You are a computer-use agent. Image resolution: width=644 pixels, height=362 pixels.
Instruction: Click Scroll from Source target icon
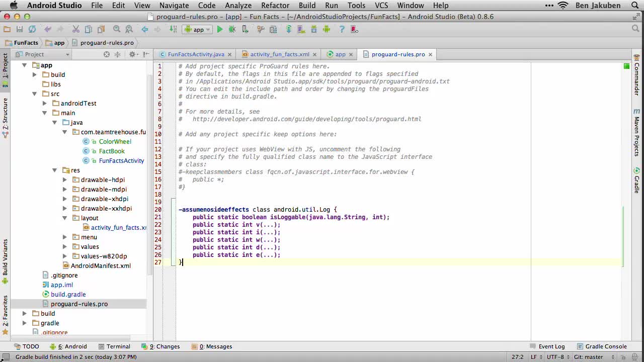tap(107, 54)
